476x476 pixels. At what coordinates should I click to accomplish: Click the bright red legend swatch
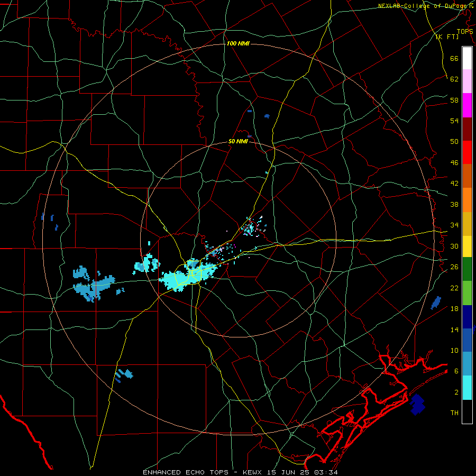467,152
